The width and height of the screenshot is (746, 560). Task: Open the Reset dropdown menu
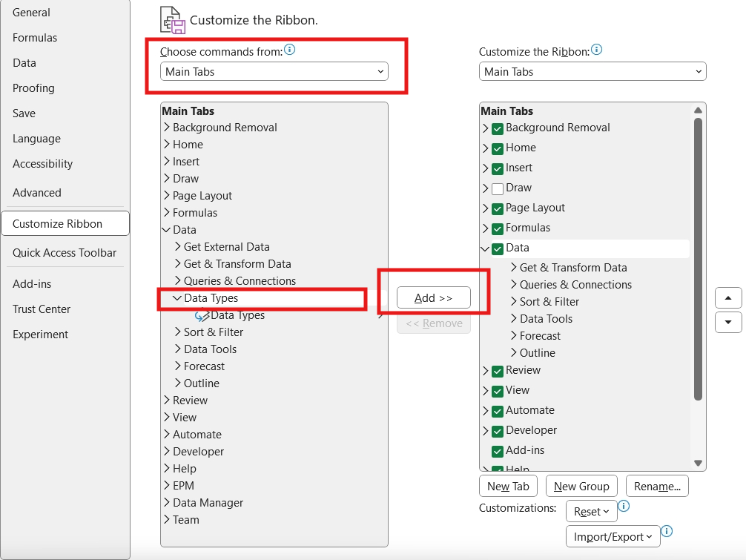[x=591, y=511]
